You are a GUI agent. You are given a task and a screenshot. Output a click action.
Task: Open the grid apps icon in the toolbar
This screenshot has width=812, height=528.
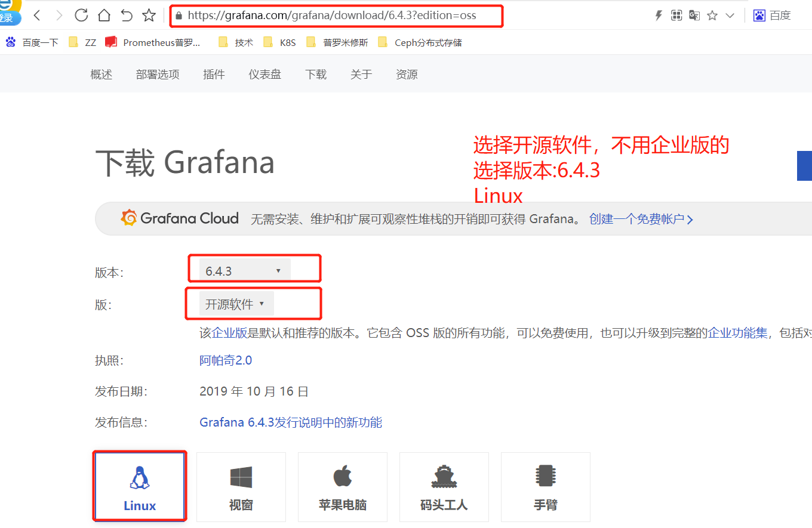pos(676,16)
